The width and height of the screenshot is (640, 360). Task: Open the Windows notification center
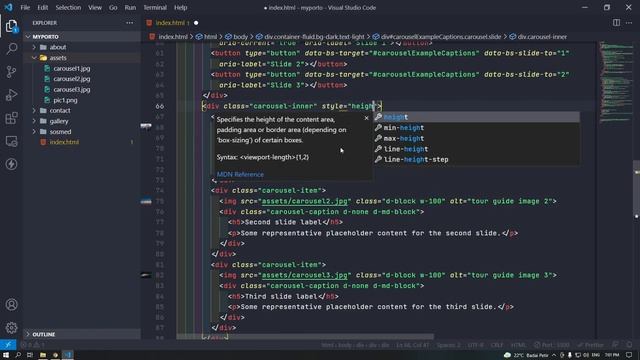629,355
